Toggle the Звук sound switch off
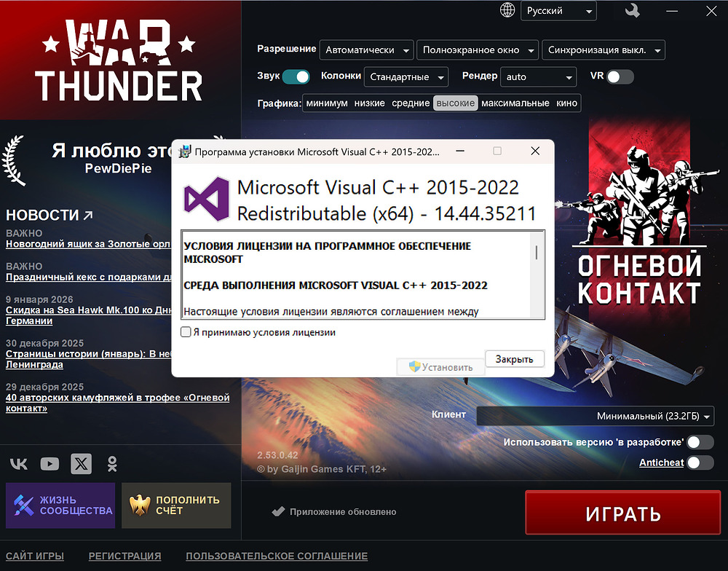Viewport: 728px width, 571px height. tap(296, 76)
